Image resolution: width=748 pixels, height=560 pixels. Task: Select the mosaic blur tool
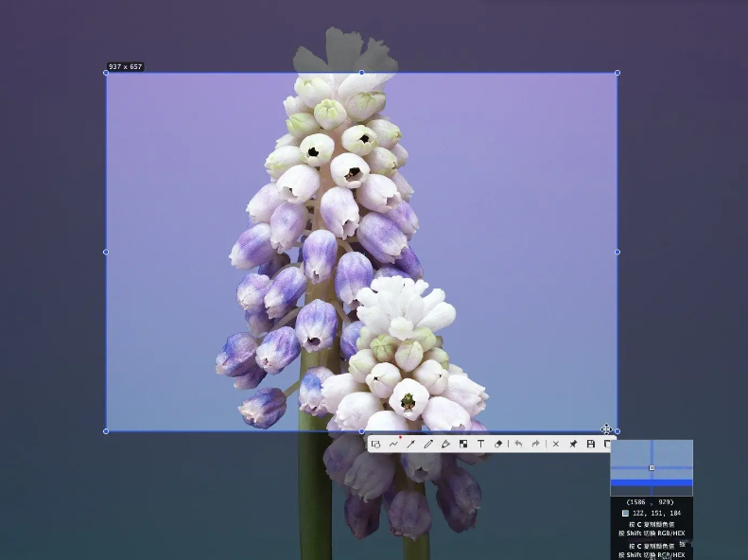pyautogui.click(x=463, y=444)
